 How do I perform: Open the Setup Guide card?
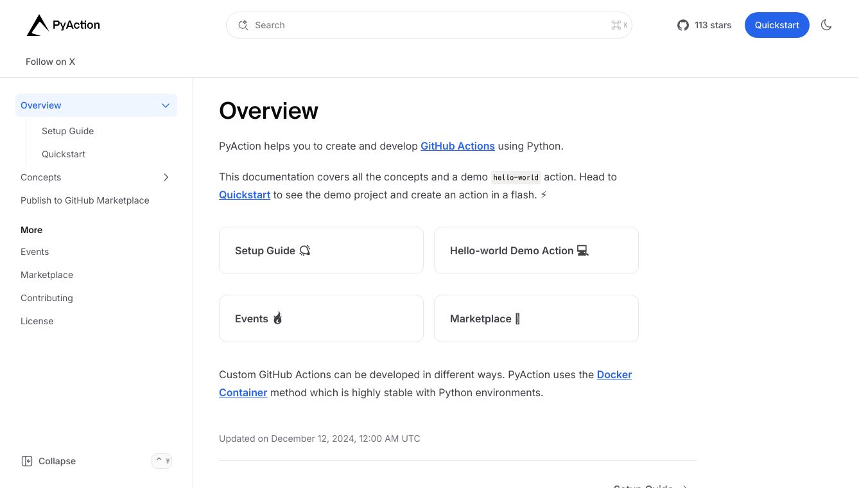(321, 250)
